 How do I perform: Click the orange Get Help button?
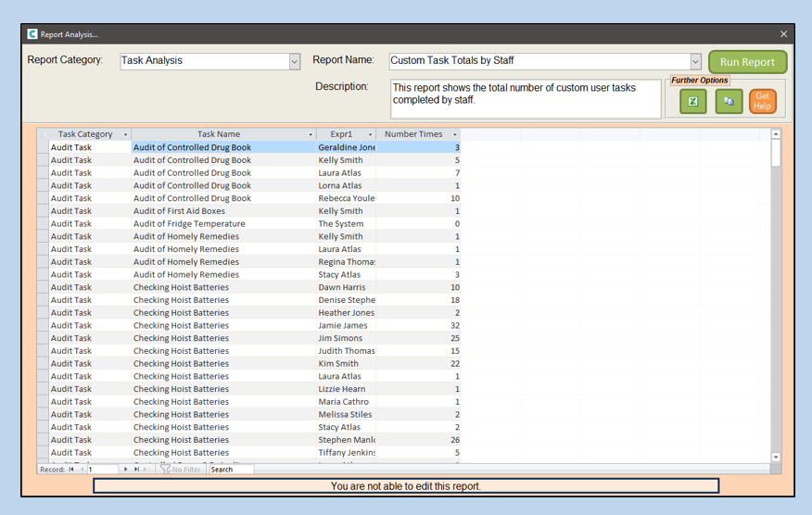(762, 101)
